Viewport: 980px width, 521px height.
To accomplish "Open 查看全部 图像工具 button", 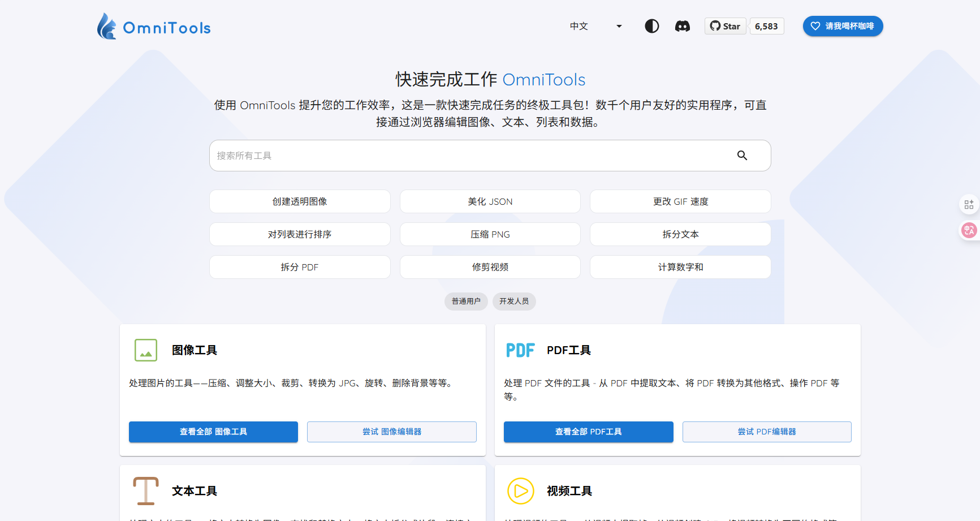I will point(213,432).
